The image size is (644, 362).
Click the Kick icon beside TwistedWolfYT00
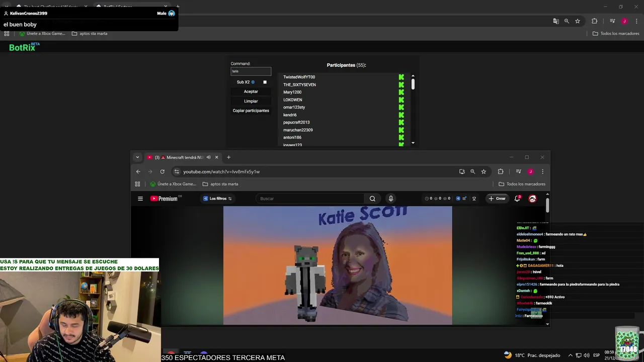[401, 77]
